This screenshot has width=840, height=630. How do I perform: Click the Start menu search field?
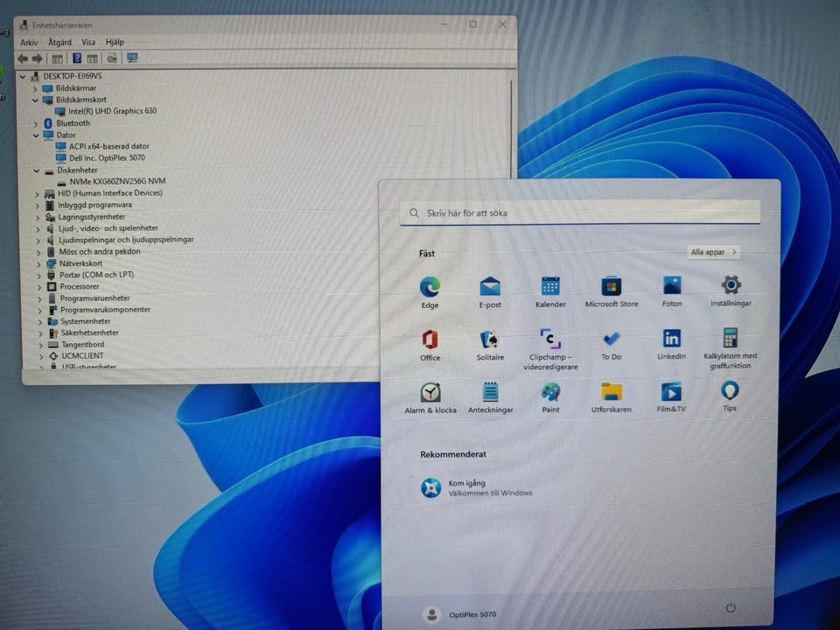(x=579, y=213)
